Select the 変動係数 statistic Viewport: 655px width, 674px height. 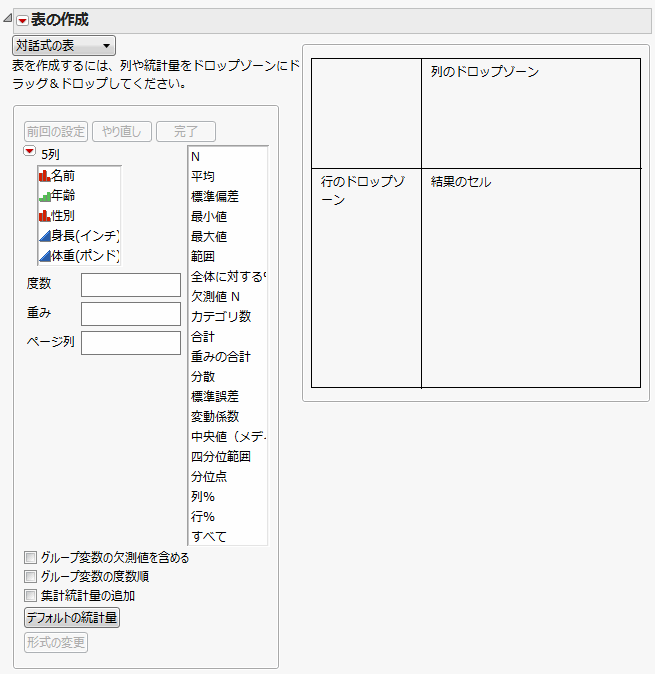click(x=228, y=417)
